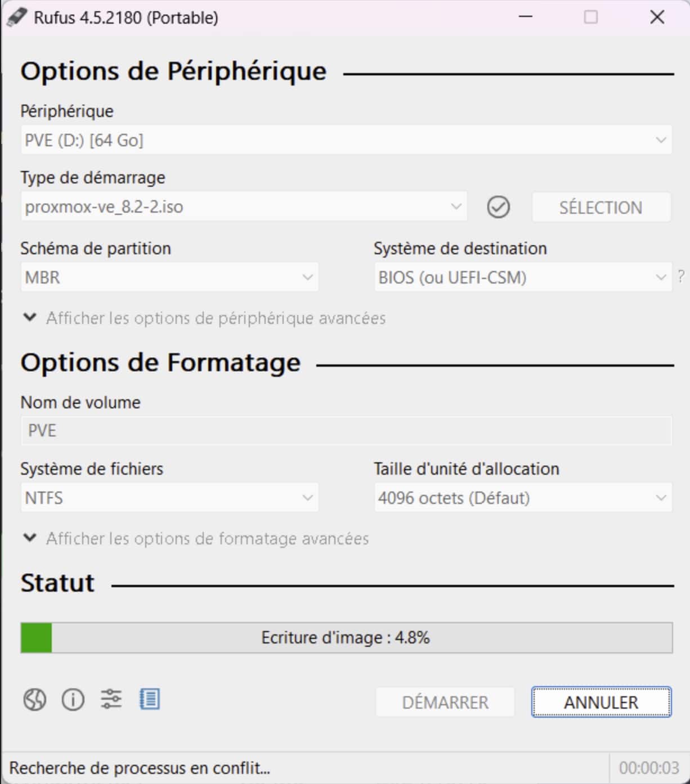Open the NTFS file system dropdown
The image size is (690, 784).
click(169, 498)
